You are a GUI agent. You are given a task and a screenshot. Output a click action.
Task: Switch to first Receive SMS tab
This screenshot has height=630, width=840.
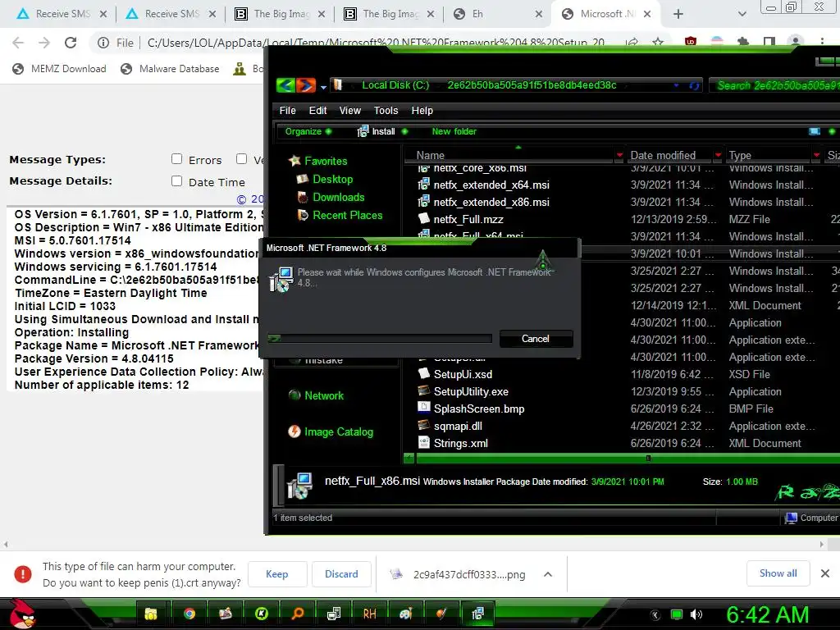click(62, 14)
